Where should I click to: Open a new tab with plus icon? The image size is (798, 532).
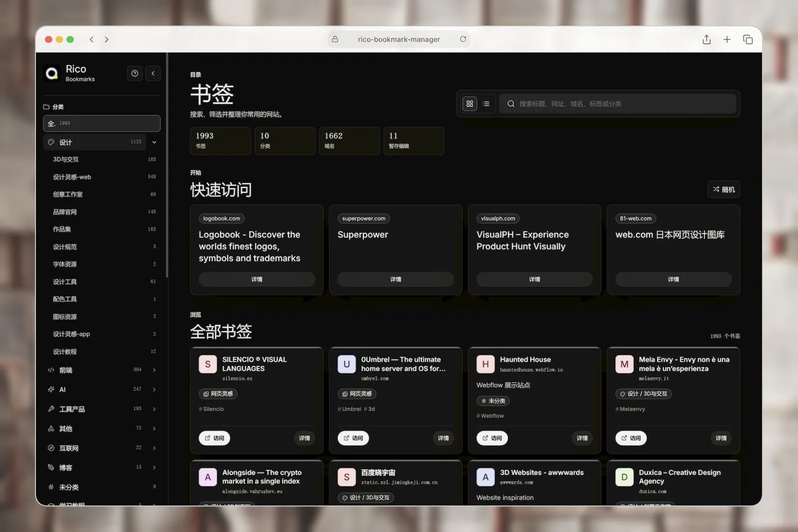click(727, 39)
